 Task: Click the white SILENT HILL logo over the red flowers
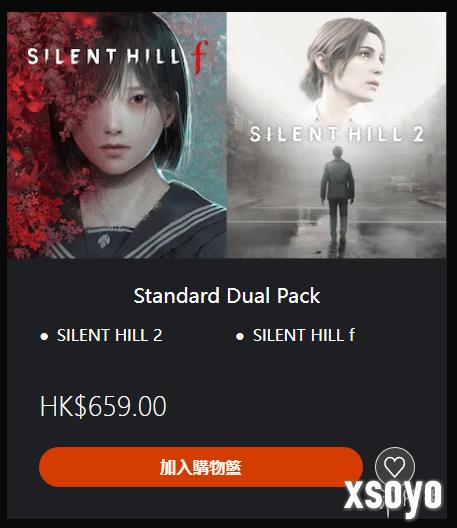[104, 57]
